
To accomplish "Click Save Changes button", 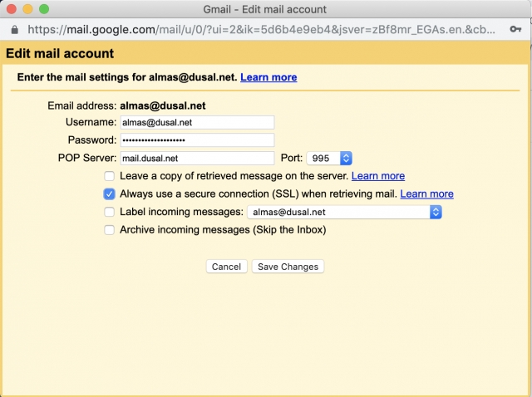I will point(288,267).
